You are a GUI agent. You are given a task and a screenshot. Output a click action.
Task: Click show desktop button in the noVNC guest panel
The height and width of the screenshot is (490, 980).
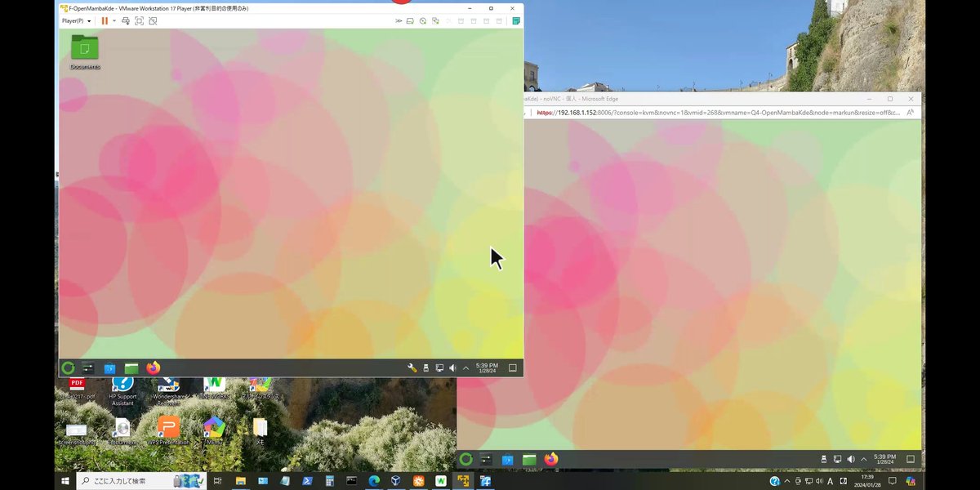point(911,460)
